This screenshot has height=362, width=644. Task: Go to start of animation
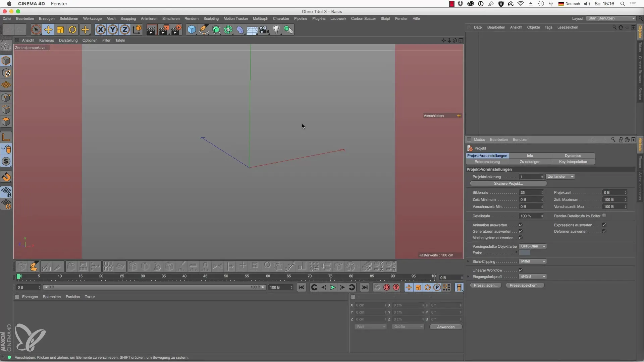click(301, 287)
